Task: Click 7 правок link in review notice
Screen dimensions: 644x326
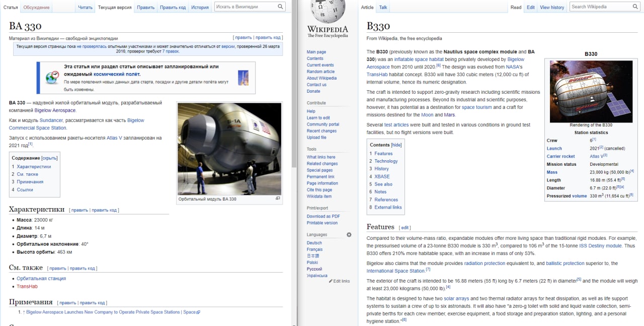Action: (x=171, y=51)
